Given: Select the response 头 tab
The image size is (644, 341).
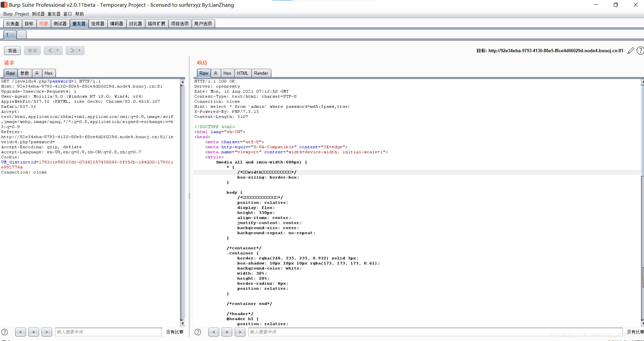Looking at the screenshot, I should pyautogui.click(x=216, y=73).
